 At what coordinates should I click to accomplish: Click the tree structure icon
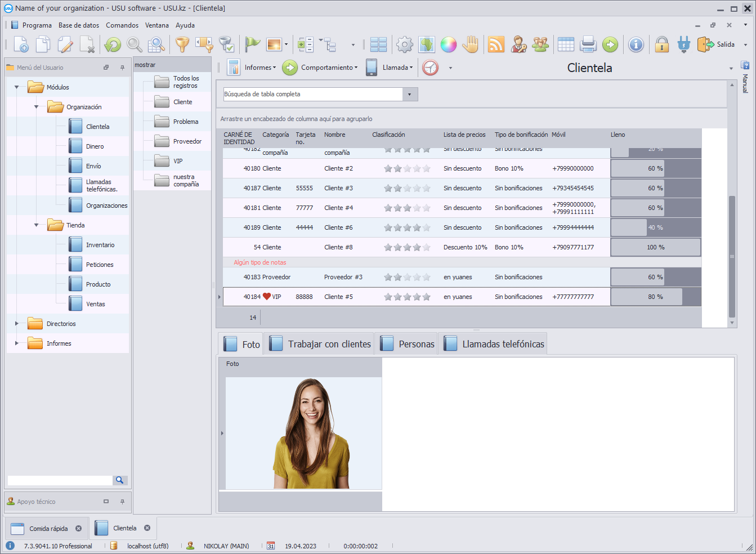coord(328,44)
